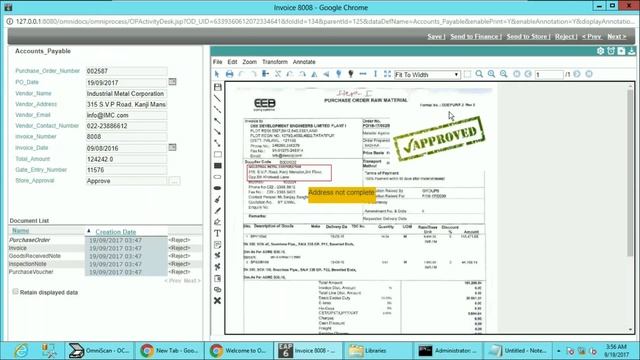Select the pointer arrow tool in viewer toolbar
The width and height of the screenshot is (640, 360).
[217, 74]
